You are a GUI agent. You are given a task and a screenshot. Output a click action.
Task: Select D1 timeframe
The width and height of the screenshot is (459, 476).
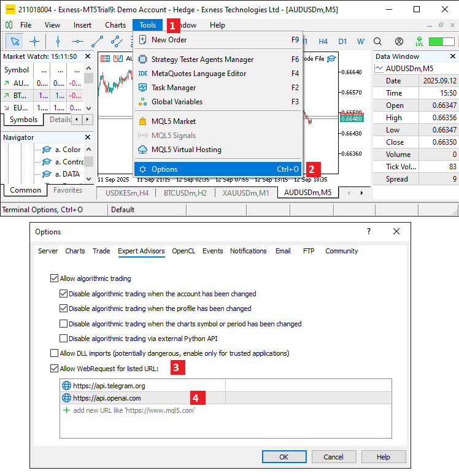click(x=342, y=41)
